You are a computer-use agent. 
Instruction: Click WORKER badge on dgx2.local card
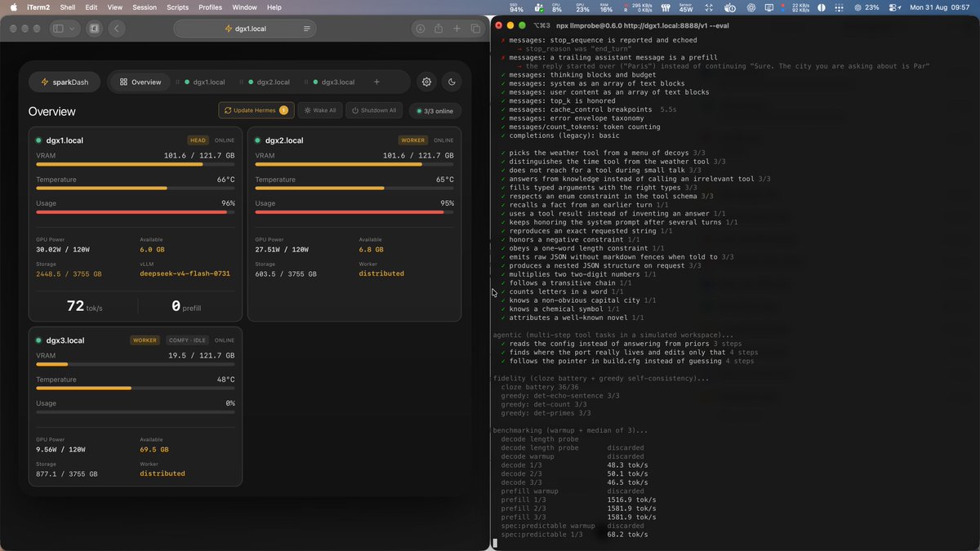coord(413,140)
